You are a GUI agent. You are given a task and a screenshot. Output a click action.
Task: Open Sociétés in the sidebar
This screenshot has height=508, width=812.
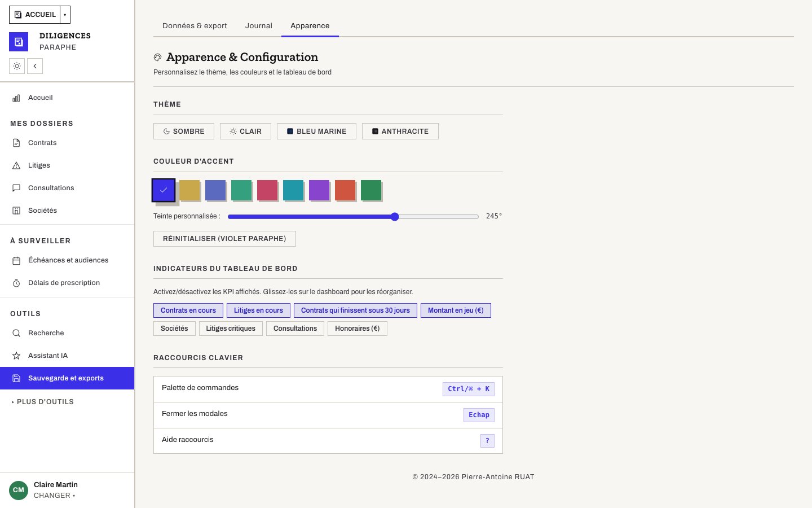point(67,211)
